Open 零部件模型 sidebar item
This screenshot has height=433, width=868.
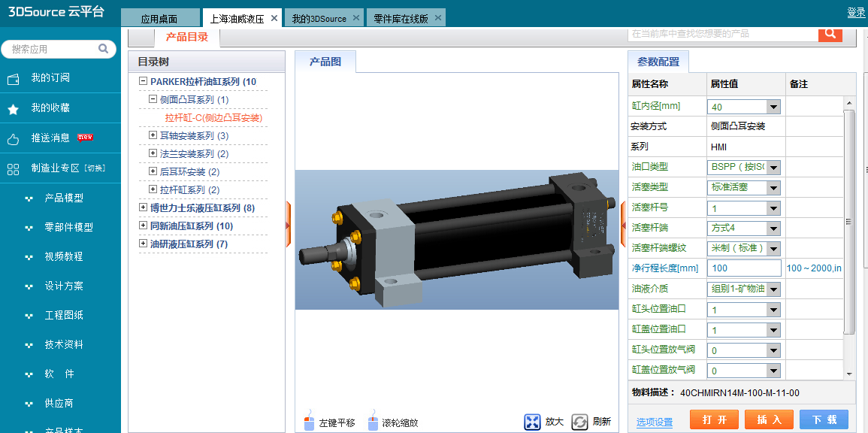68,228
